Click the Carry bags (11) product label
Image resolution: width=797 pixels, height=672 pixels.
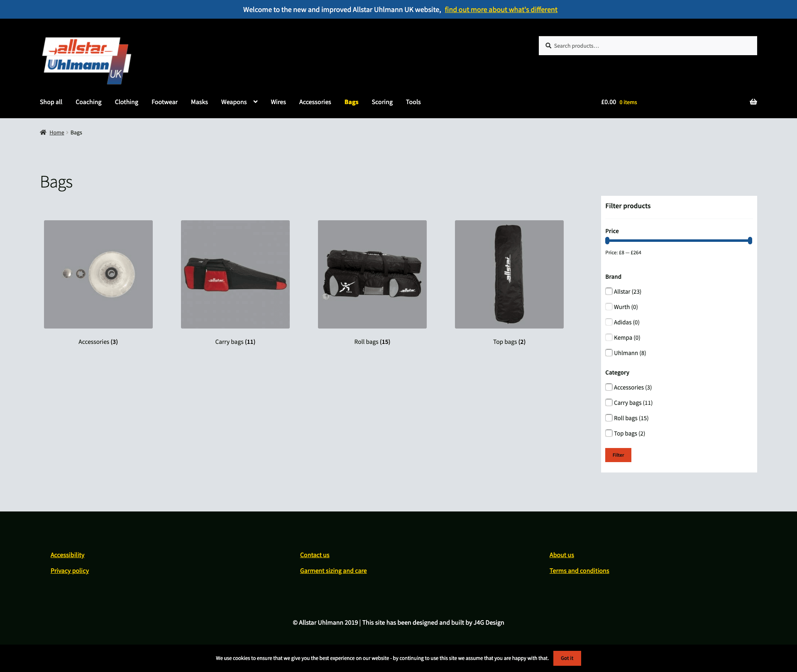click(x=235, y=342)
